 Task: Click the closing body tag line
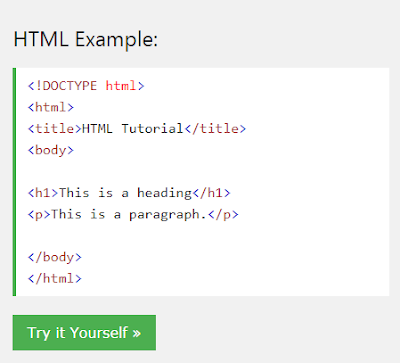point(55,257)
